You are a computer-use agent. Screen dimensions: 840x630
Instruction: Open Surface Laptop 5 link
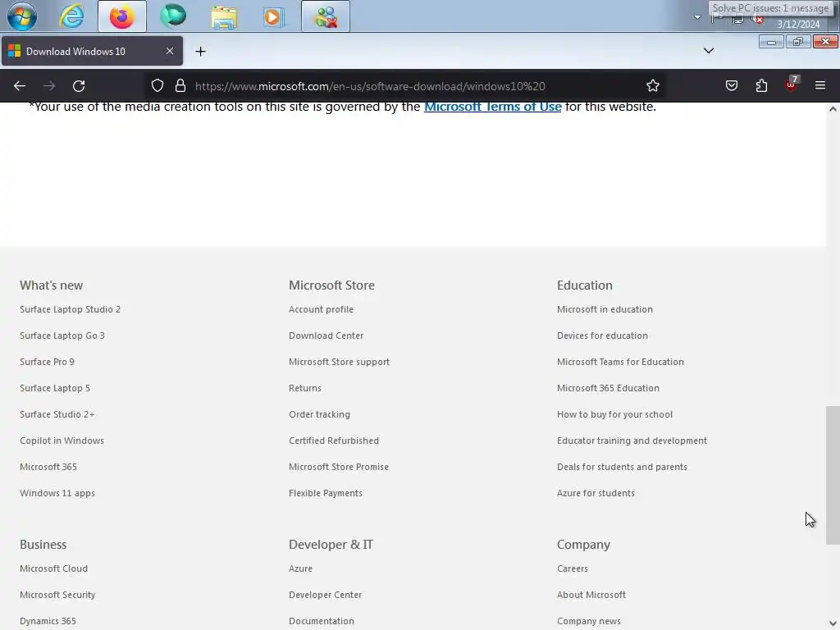(x=55, y=388)
